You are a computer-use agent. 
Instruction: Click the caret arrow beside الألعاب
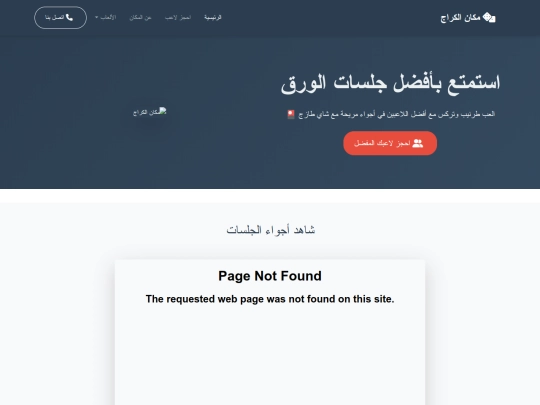96,18
